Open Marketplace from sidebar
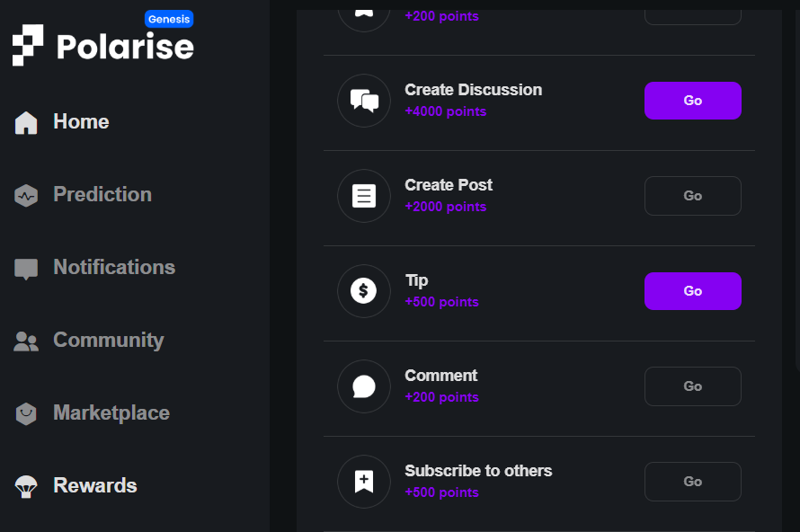The height and width of the screenshot is (532, 800). click(x=111, y=412)
